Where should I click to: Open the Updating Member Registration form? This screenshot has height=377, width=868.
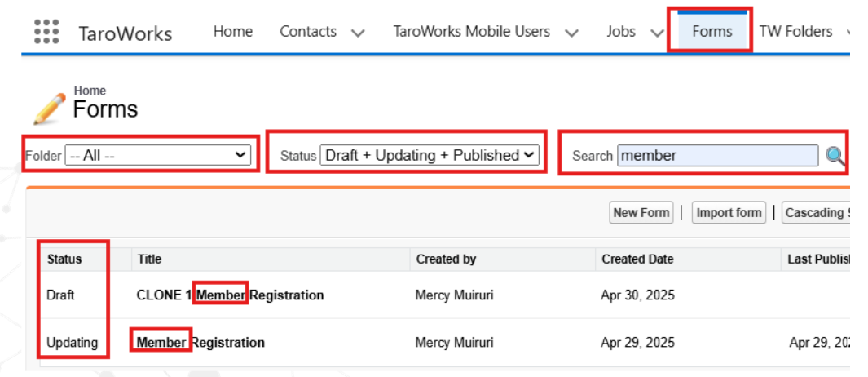click(x=200, y=343)
